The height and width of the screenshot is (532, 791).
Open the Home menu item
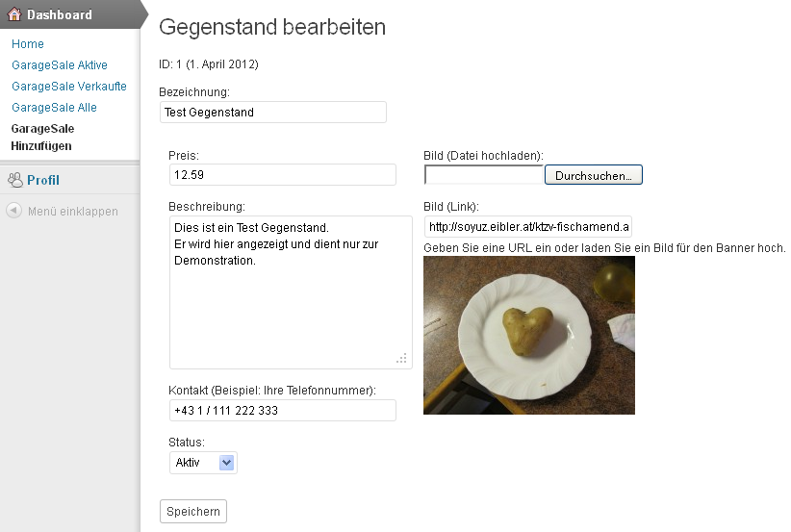28,44
